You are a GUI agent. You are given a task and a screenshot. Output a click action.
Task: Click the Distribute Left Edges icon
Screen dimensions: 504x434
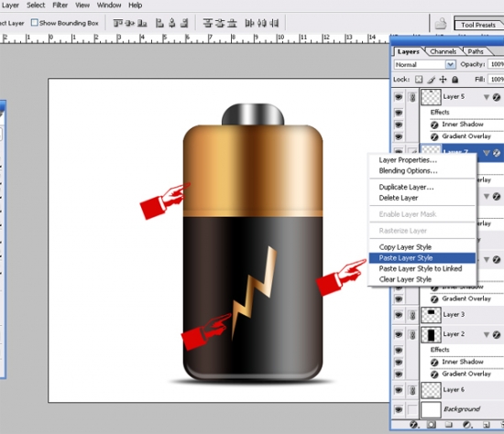click(249, 23)
